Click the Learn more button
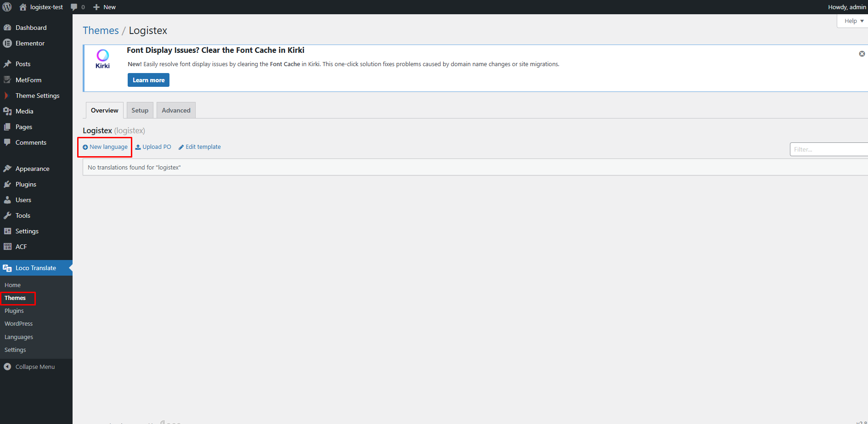868x424 pixels. 148,80
